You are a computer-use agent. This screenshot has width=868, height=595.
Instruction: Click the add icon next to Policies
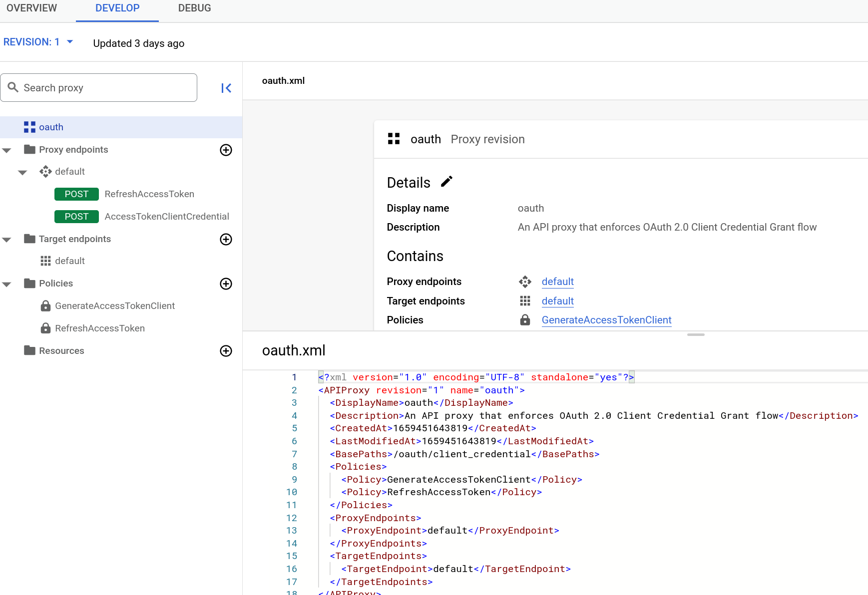226,284
